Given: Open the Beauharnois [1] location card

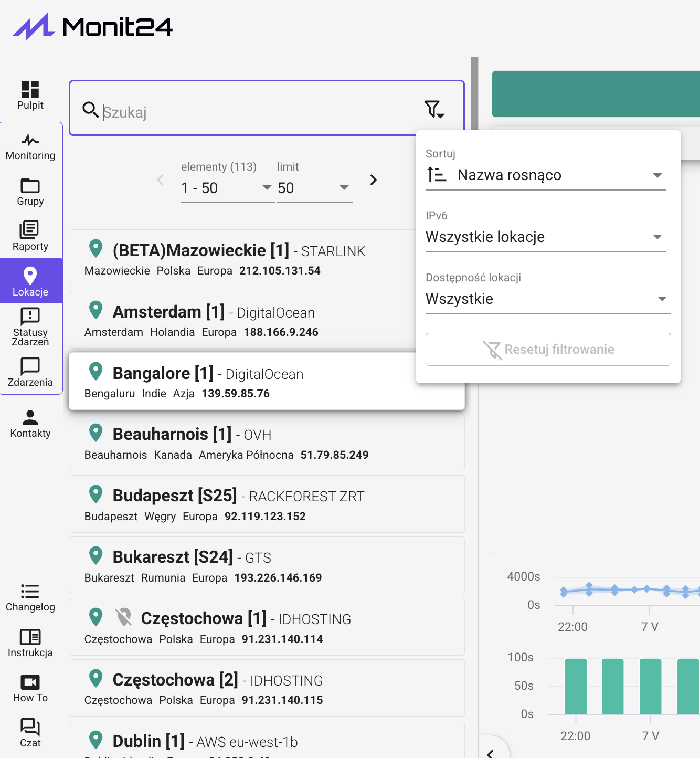Looking at the screenshot, I should (x=267, y=443).
